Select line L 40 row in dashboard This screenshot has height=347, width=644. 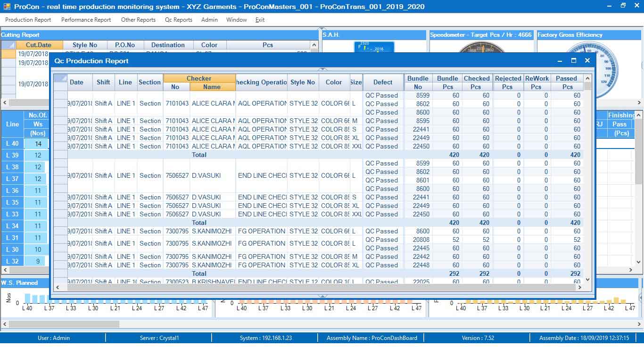tap(12, 144)
